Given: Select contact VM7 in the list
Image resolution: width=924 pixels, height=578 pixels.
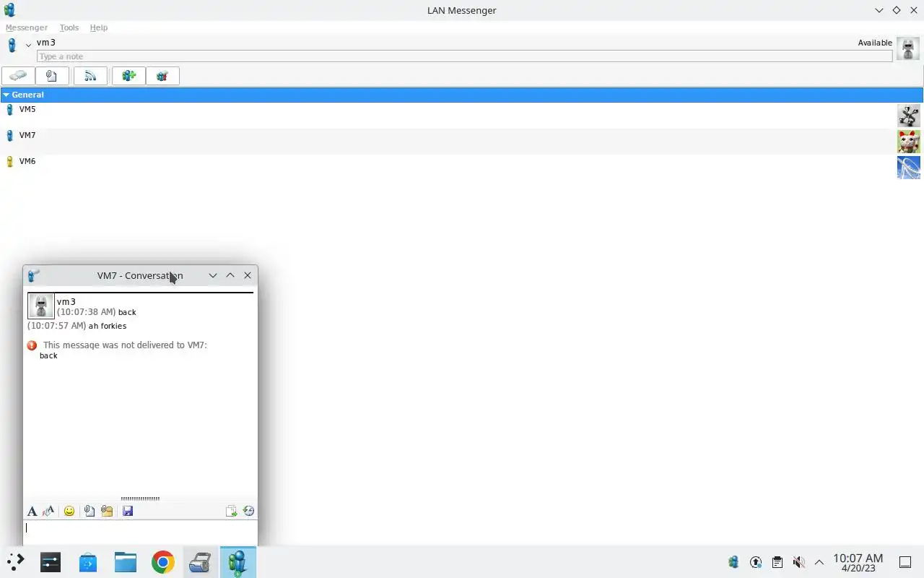Looking at the screenshot, I should point(462,142).
